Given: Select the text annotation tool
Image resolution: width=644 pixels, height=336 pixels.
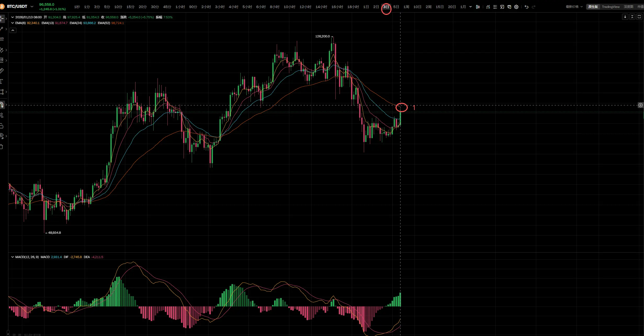Looking at the screenshot, I should 1,81.
